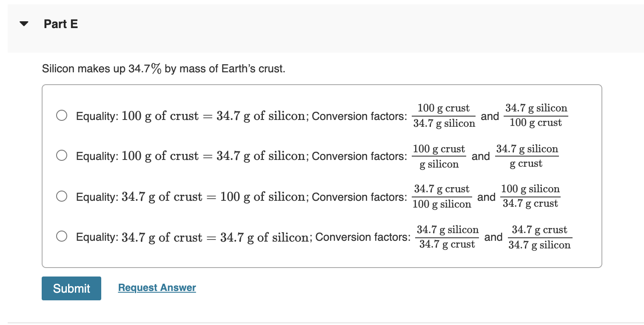Image resolution: width=644 pixels, height=325 pixels.
Task: Click the answer choices box border
Action: click(322, 85)
